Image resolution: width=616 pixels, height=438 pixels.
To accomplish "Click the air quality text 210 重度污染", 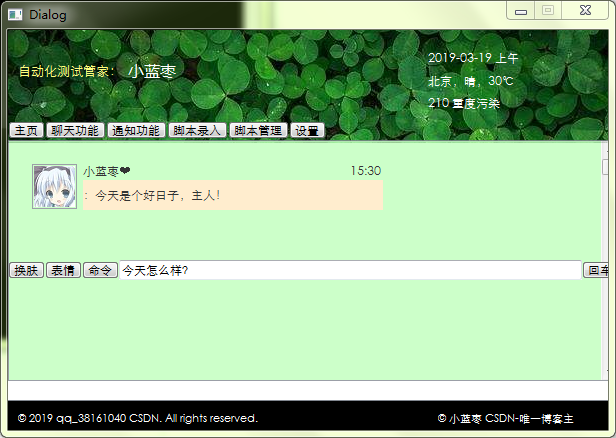I will pos(464,103).
